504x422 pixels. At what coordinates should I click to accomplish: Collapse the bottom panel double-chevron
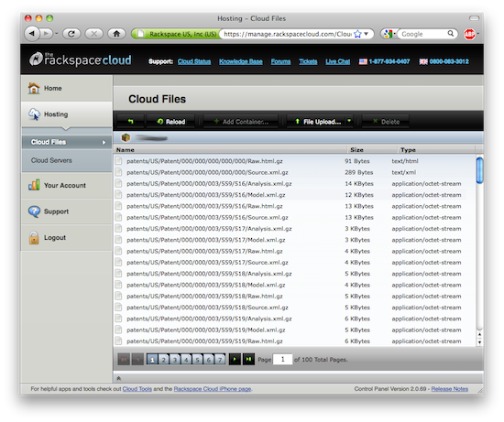[118, 378]
